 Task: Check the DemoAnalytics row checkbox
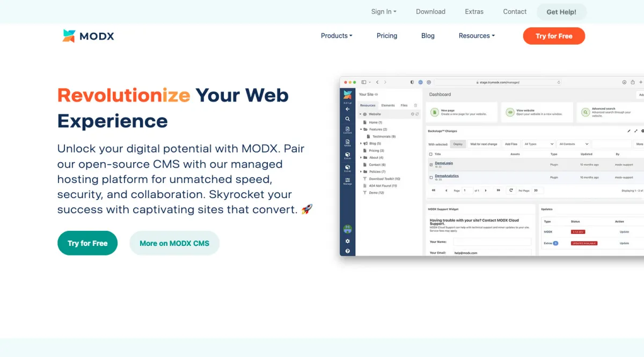coord(431,177)
